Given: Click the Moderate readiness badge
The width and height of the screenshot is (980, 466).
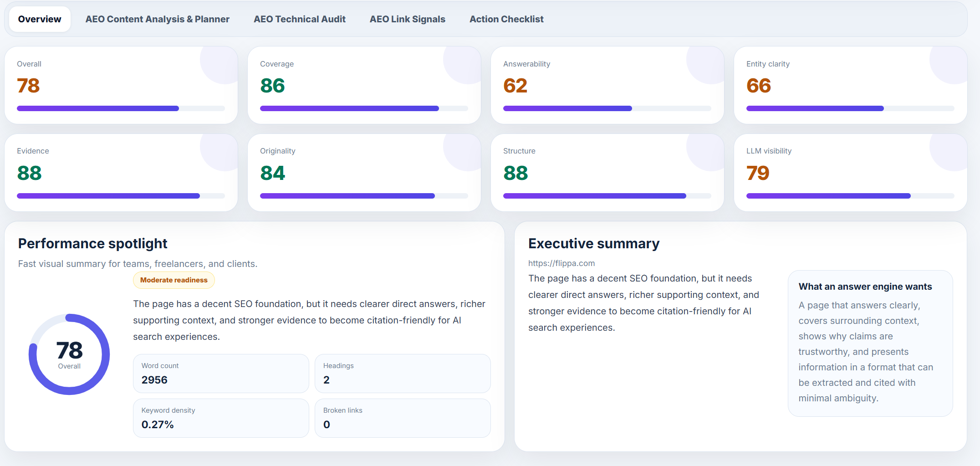Looking at the screenshot, I should (174, 280).
